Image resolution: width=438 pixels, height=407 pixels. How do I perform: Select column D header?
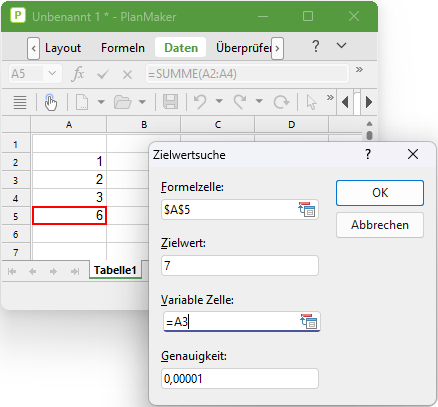point(292,125)
